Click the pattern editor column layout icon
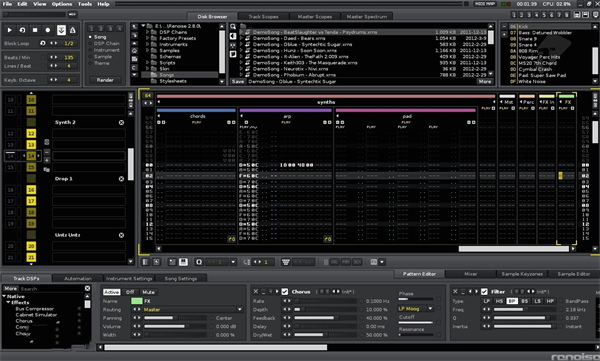Viewport: 600px width, 361px height. [x=145, y=262]
